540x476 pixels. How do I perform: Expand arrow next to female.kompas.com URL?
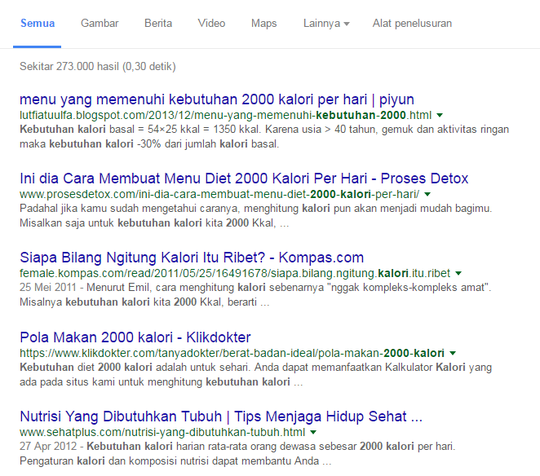point(458,273)
